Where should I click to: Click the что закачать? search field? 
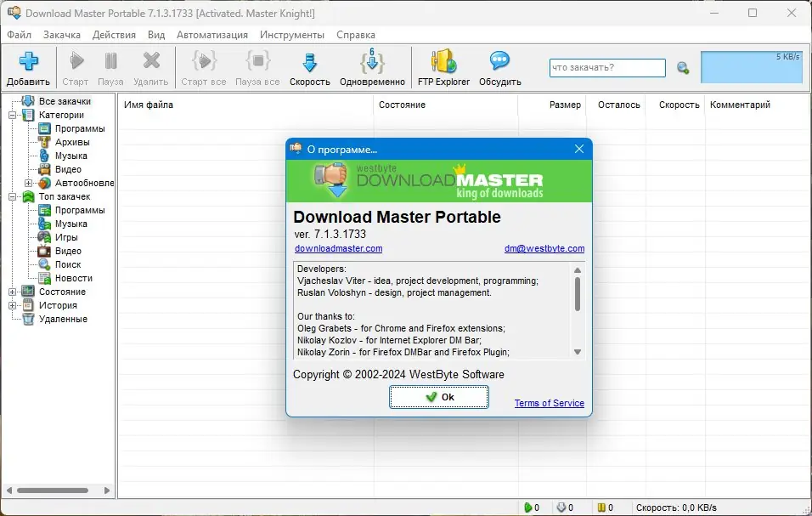607,68
